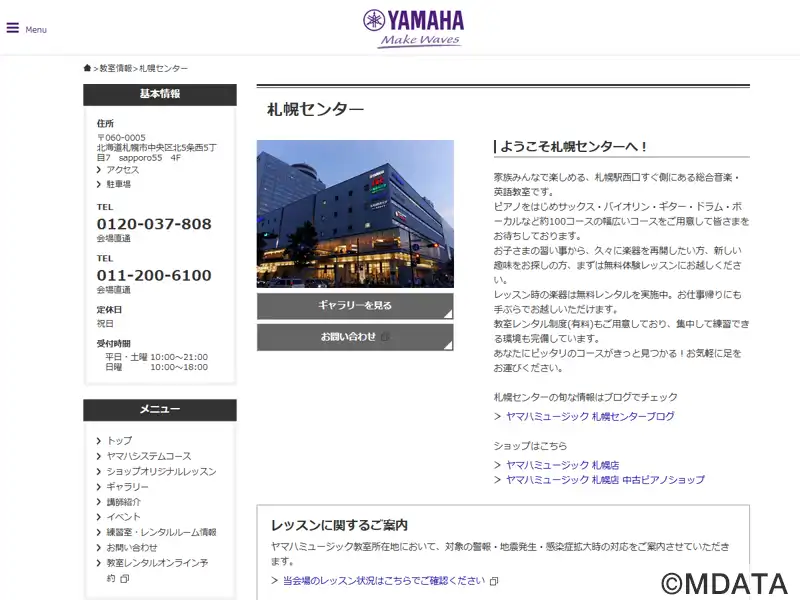Open ヤマハミュージック 札幌店 shop link
This screenshot has height=600, width=800.
(x=562, y=465)
